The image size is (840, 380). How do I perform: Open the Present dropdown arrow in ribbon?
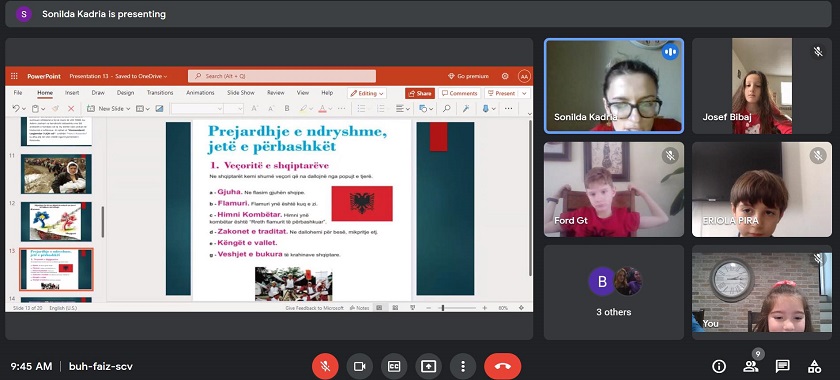point(523,93)
